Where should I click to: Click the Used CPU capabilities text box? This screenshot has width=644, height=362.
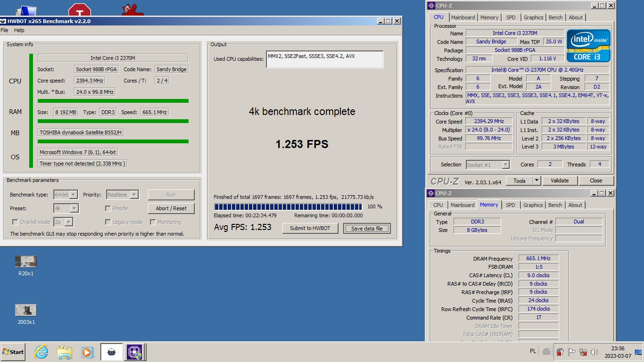[x=324, y=59]
